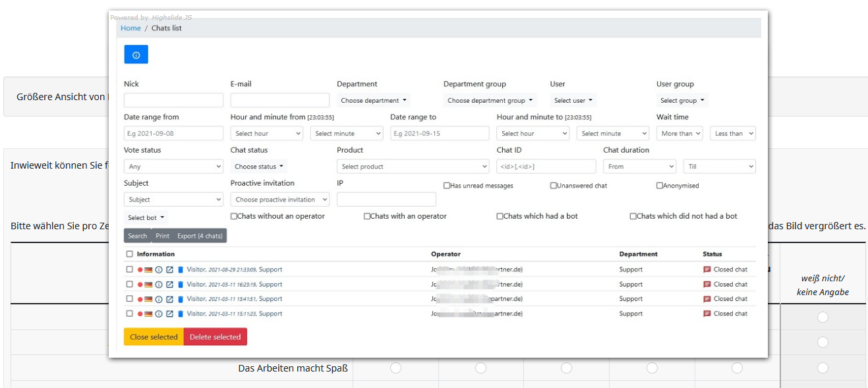Click the blue info button below the breadcrumb
The width and height of the screenshot is (868, 388).
coord(136,55)
